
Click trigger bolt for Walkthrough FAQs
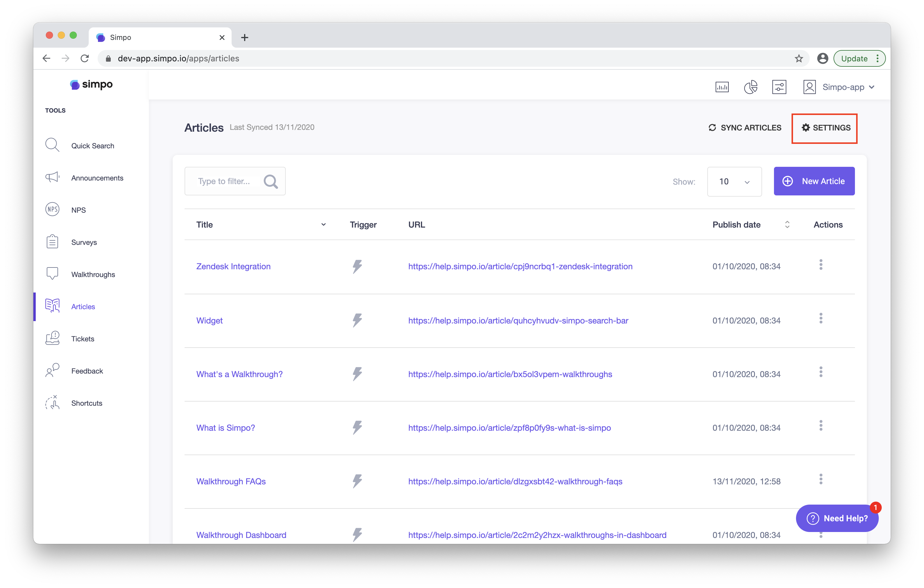[357, 481]
